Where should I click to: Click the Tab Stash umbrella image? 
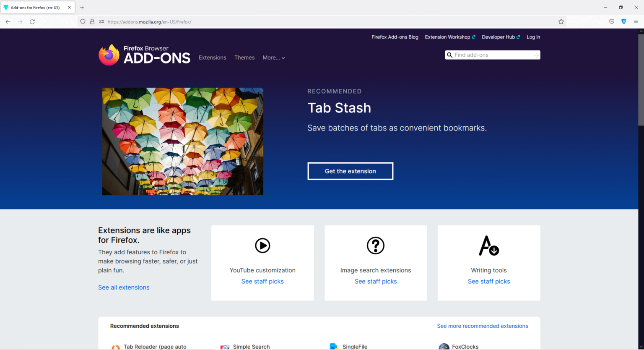tap(183, 141)
